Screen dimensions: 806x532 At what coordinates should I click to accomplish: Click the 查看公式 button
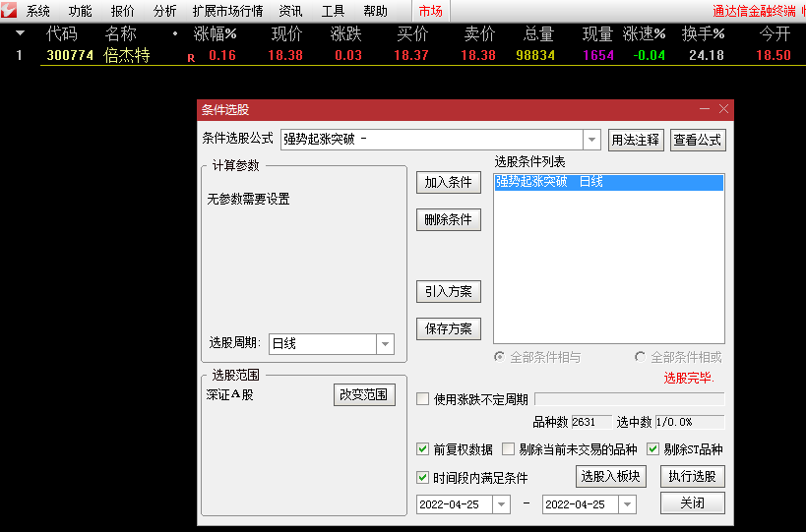698,141
